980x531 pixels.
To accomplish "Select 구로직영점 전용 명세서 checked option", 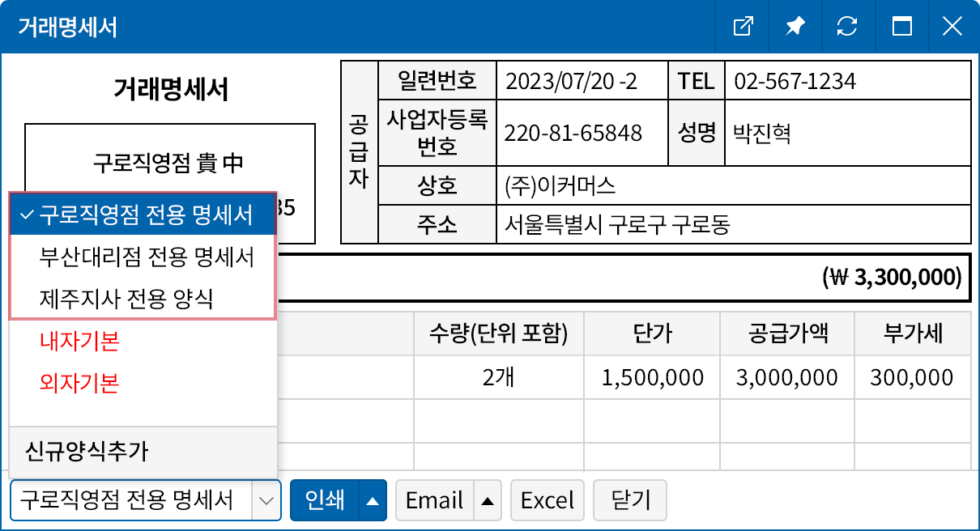I will (x=143, y=215).
